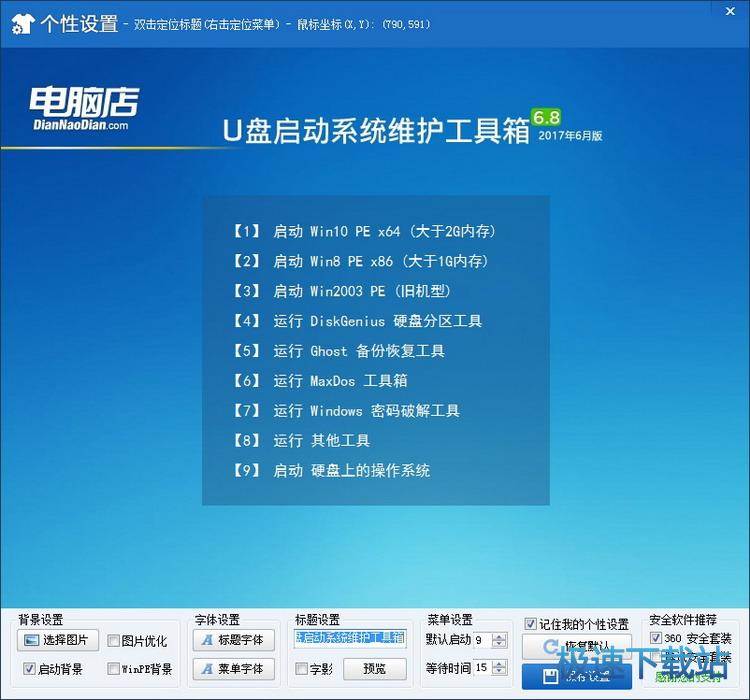750x700 pixels.
Task: Click the 等待时间 wait time spinner arrows
Action: [x=500, y=668]
